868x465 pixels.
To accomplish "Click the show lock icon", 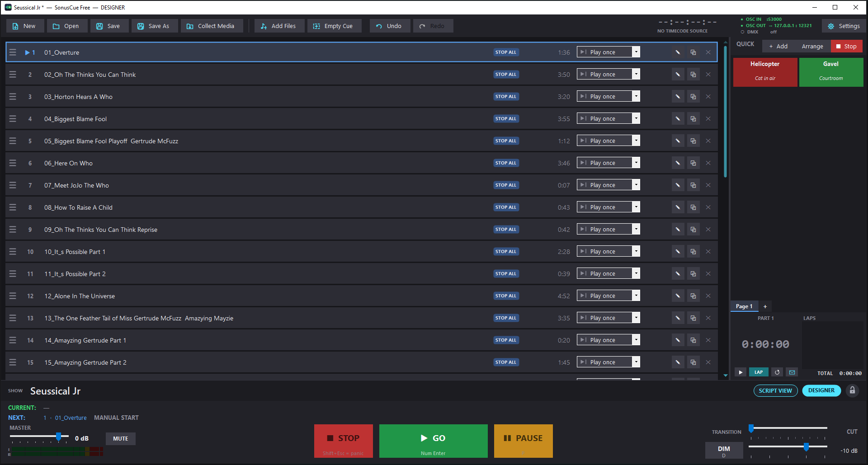I will pyautogui.click(x=852, y=390).
